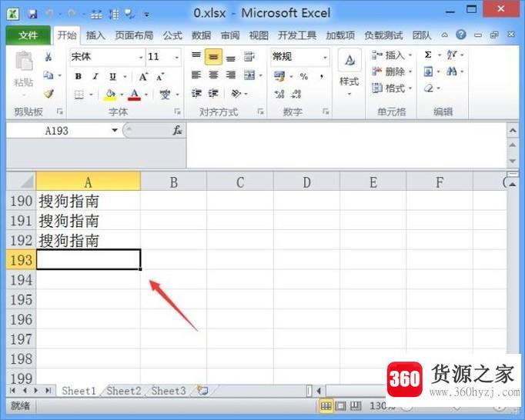525x420 pixels.
Task: Open font color dropdown arrow
Action: click(146, 95)
